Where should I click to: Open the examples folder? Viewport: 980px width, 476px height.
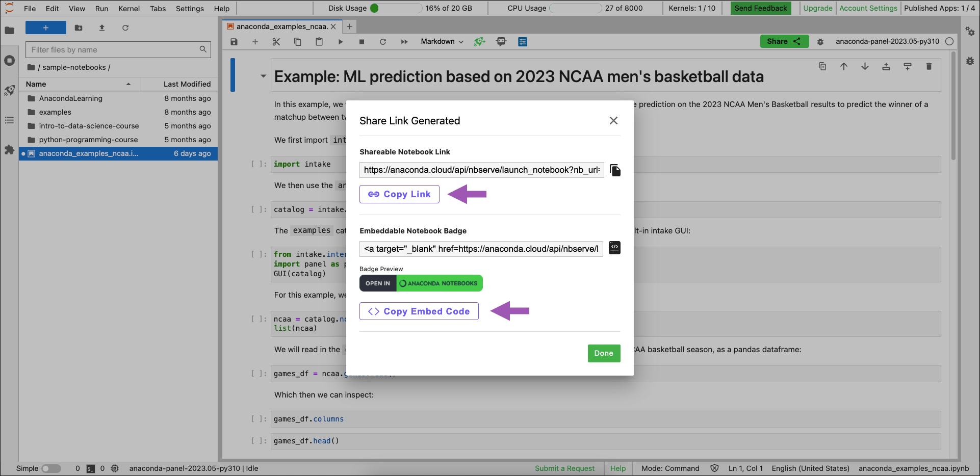click(x=118, y=112)
